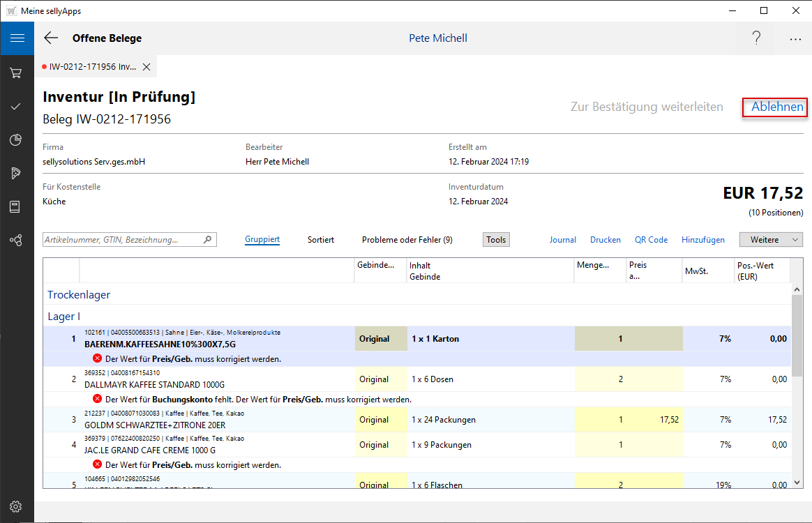812x523 pixels.
Task: Open the Journal link
Action: click(562, 240)
